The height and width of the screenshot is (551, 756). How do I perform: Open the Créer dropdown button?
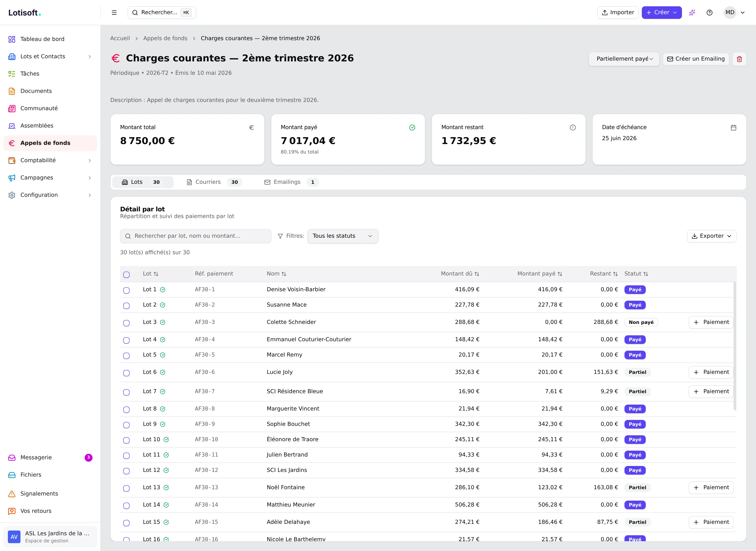click(x=661, y=13)
